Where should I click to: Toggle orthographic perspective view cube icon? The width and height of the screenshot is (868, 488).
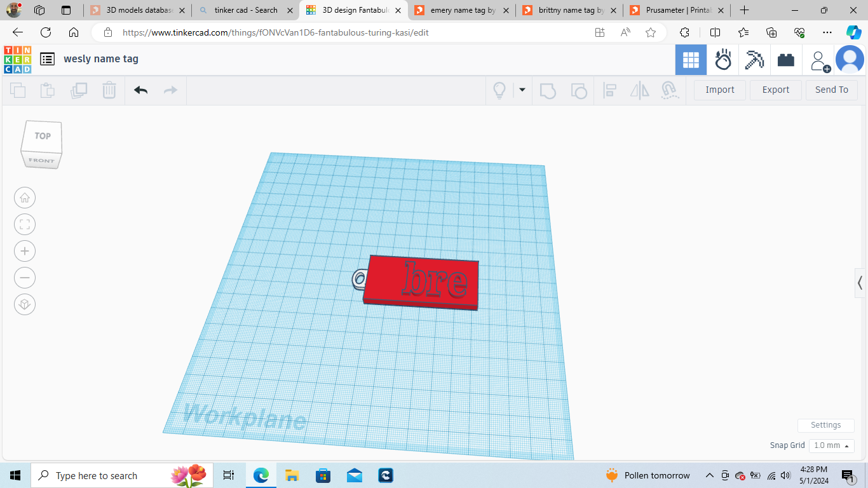click(25, 304)
